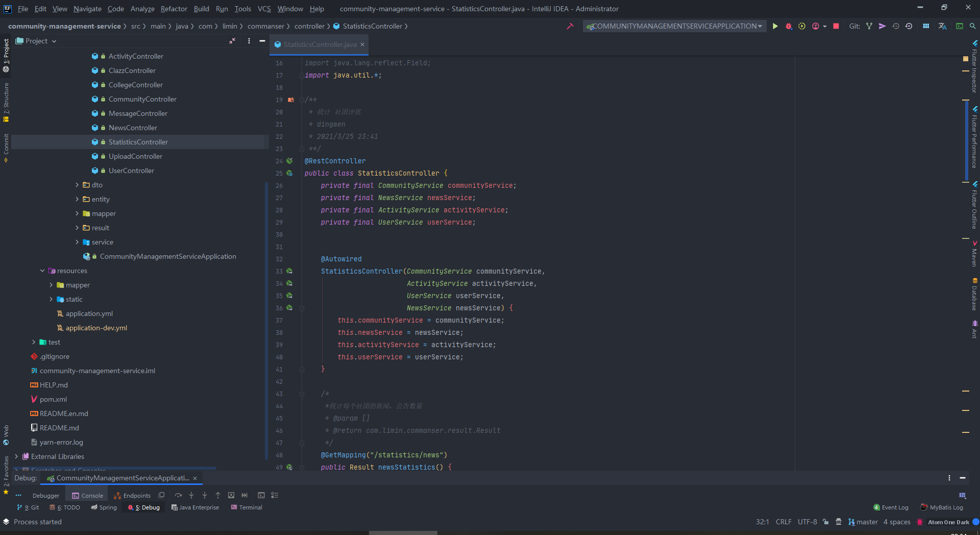
Task: Start debugging with the red bug icon
Action: click(x=789, y=26)
